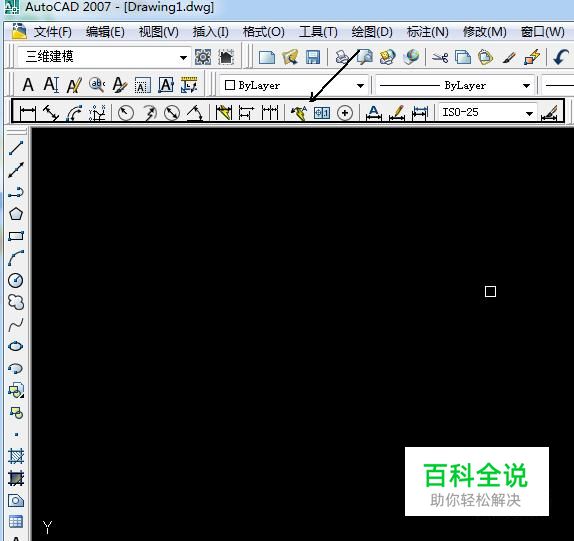Viewport: 574px width, 541px height.
Task: Click the Dimension Edit tool
Action: [373, 113]
